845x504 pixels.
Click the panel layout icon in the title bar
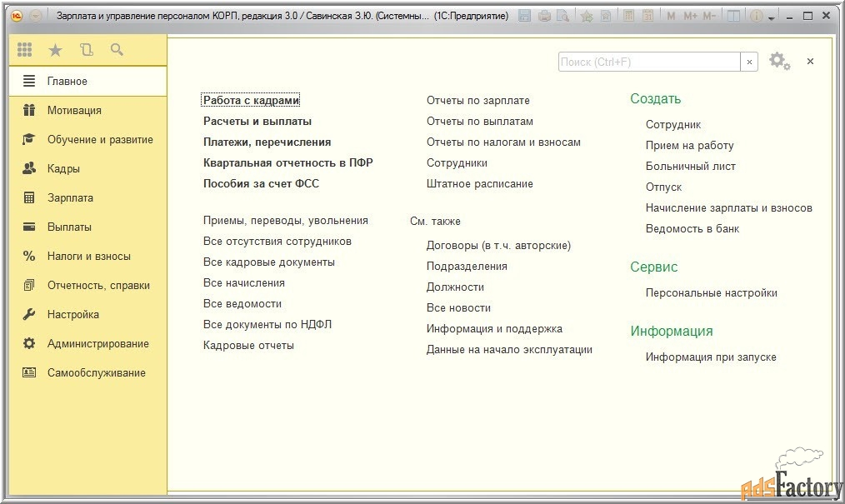(733, 16)
